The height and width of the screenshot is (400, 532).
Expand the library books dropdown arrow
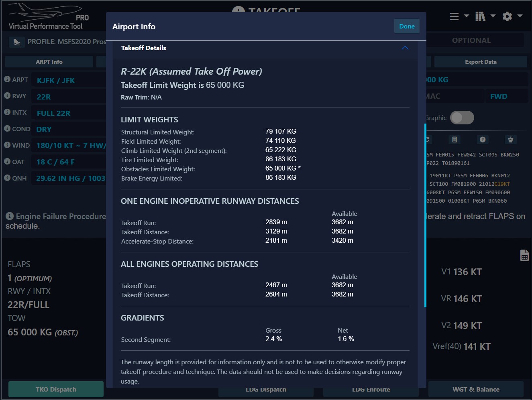coord(493,16)
